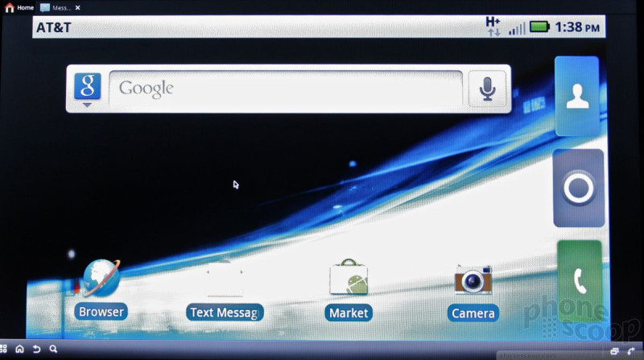
Task: Open Contacts from the side dock
Action: pos(577,96)
